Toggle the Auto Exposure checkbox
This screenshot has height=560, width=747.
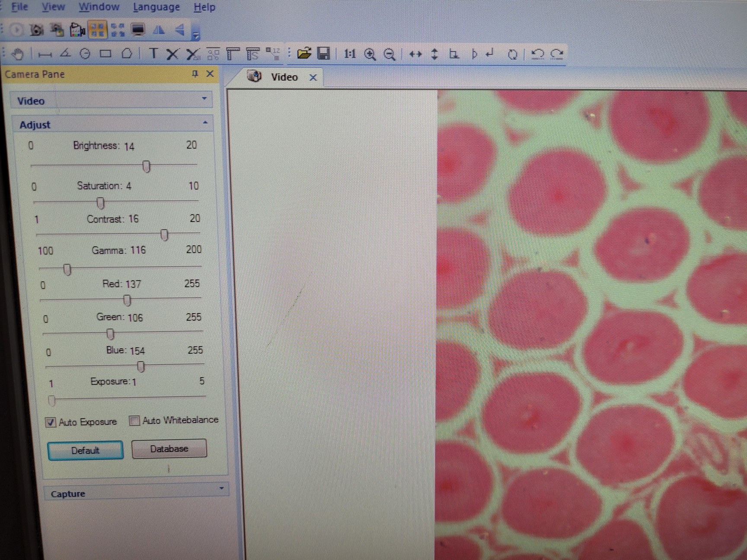click(51, 422)
